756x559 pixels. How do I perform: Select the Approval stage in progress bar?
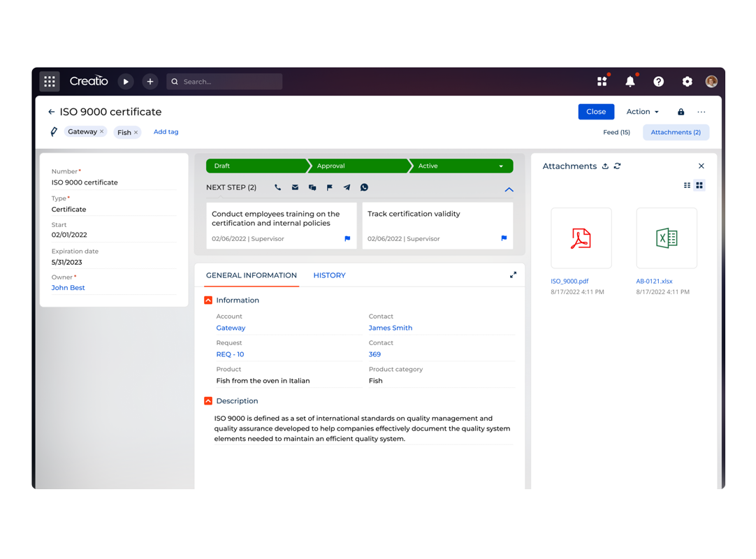coord(356,166)
